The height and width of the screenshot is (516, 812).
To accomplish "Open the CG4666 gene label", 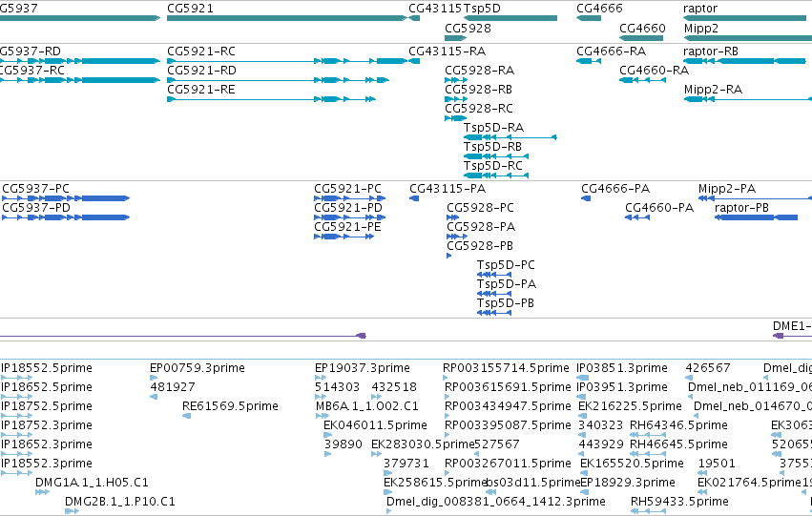I will tap(599, 9).
